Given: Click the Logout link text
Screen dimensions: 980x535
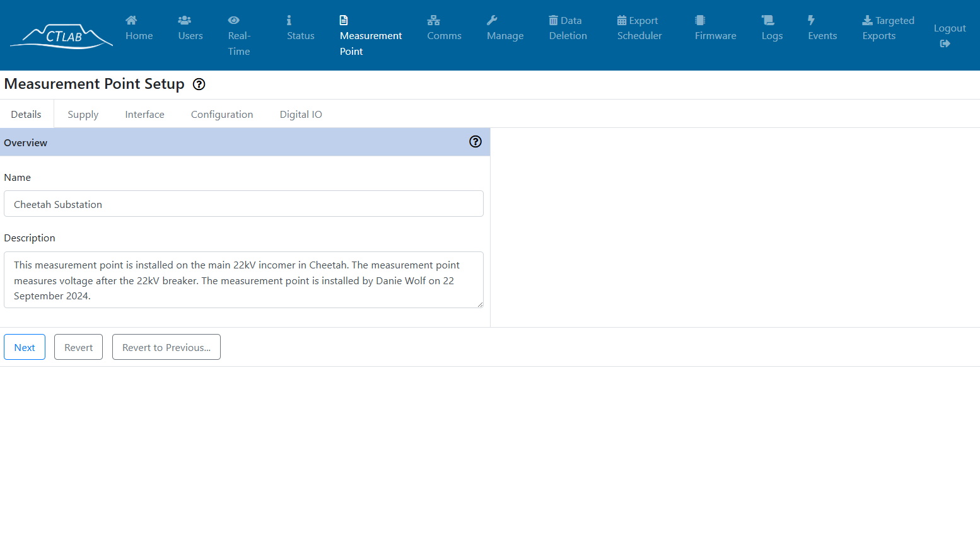Looking at the screenshot, I should click(950, 28).
